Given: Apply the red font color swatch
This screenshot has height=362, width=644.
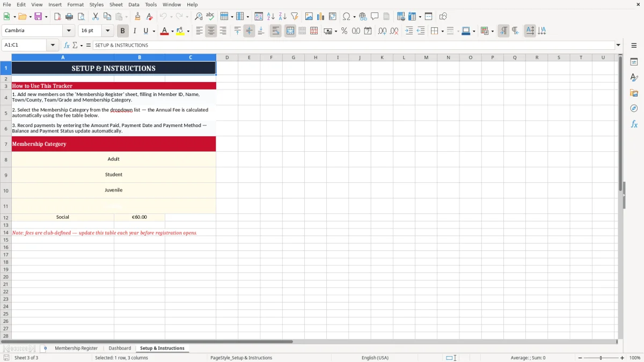Looking at the screenshot, I should click(x=164, y=31).
